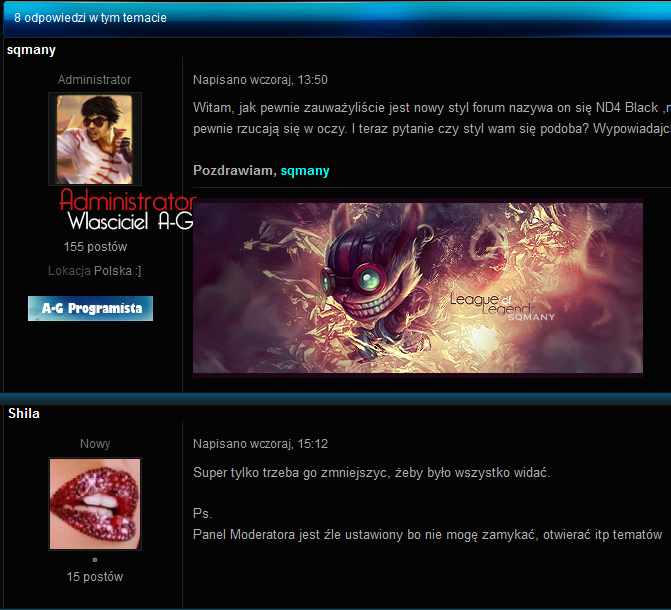Click 'Super tylko trzeba go zmniejszyc' sentence

pyautogui.click(x=371, y=473)
